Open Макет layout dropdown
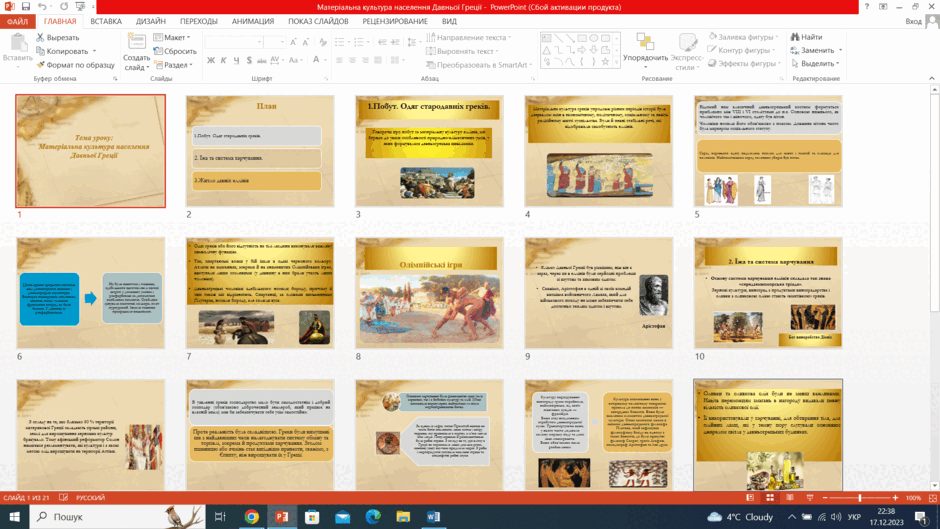The height and width of the screenshot is (529, 940). [172, 37]
